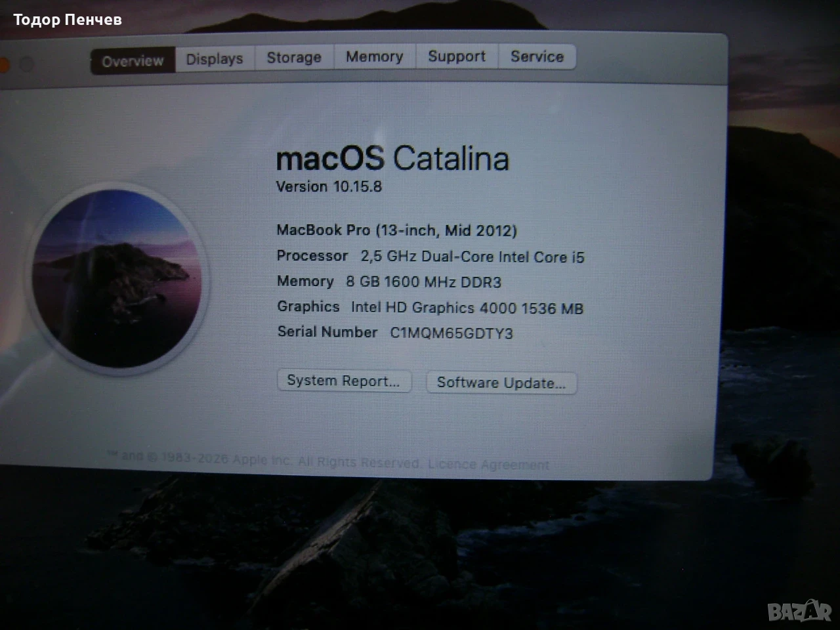This screenshot has height=630, width=840.
Task: Click the macOS Catalina logo image
Action: click(x=117, y=278)
